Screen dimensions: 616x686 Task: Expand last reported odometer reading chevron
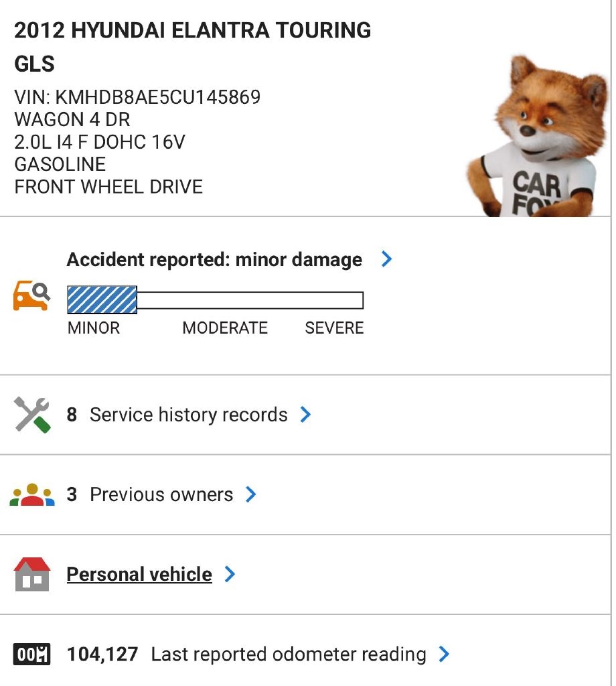pyautogui.click(x=444, y=654)
